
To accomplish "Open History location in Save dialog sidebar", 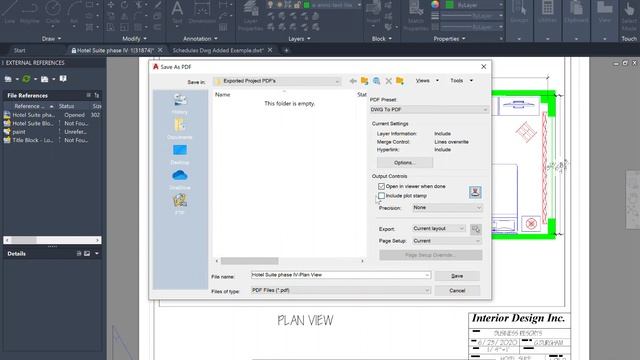I will (180, 104).
